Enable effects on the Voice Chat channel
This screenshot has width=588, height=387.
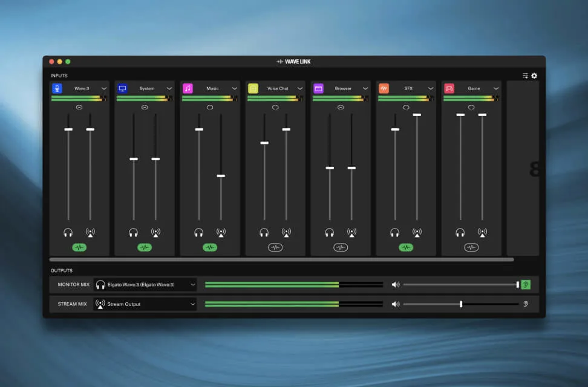(275, 247)
